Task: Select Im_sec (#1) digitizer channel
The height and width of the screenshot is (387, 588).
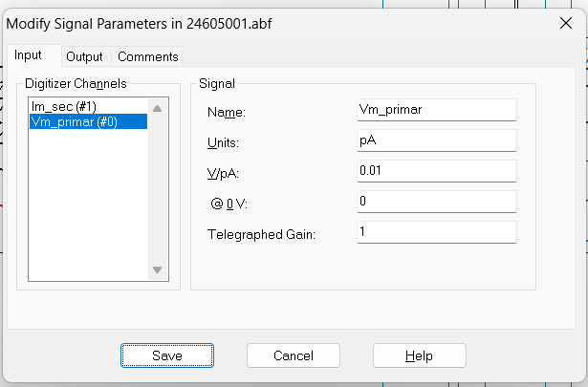Action: click(89, 106)
